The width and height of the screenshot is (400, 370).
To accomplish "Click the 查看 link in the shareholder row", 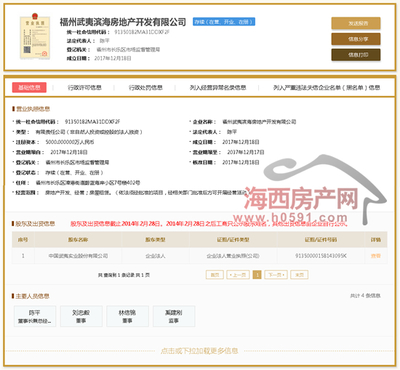I will (376, 256).
